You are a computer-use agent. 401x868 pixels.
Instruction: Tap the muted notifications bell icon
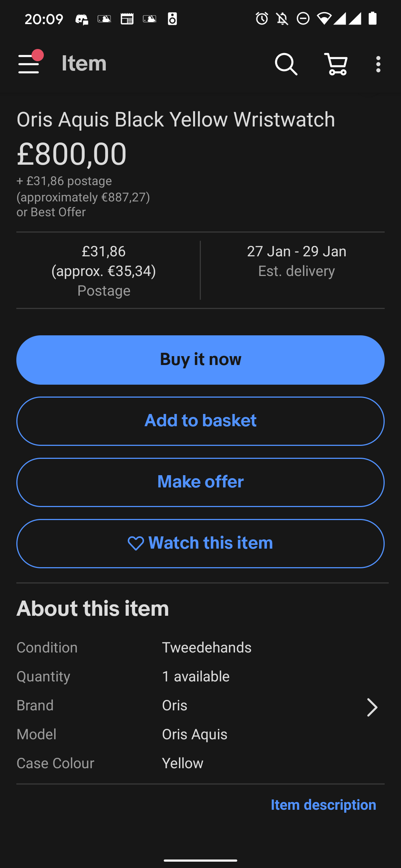pyautogui.click(x=282, y=19)
